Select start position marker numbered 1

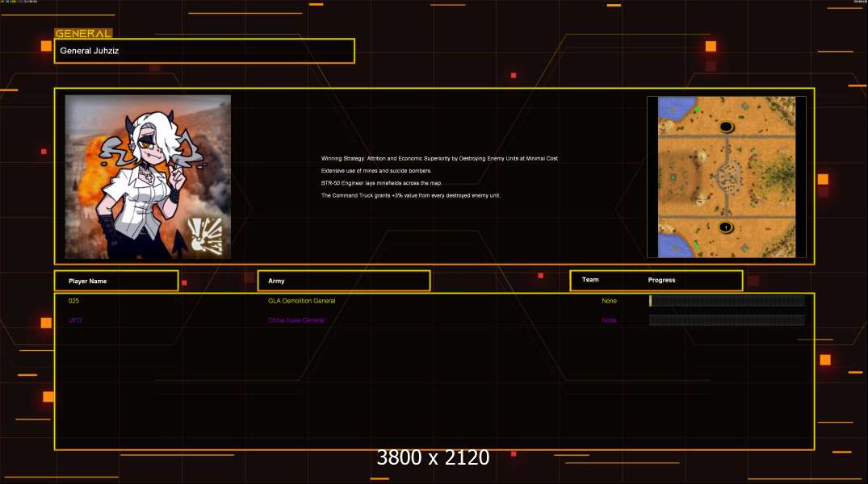[x=726, y=227]
